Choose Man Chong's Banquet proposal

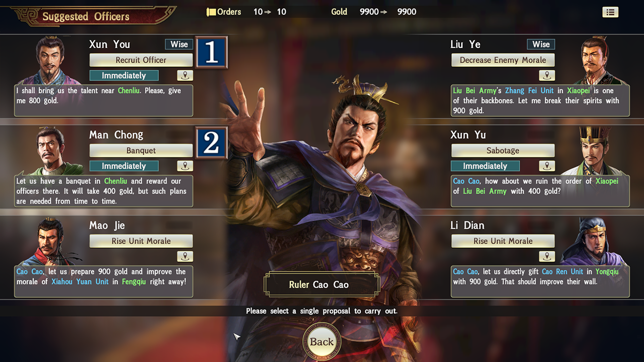(141, 150)
